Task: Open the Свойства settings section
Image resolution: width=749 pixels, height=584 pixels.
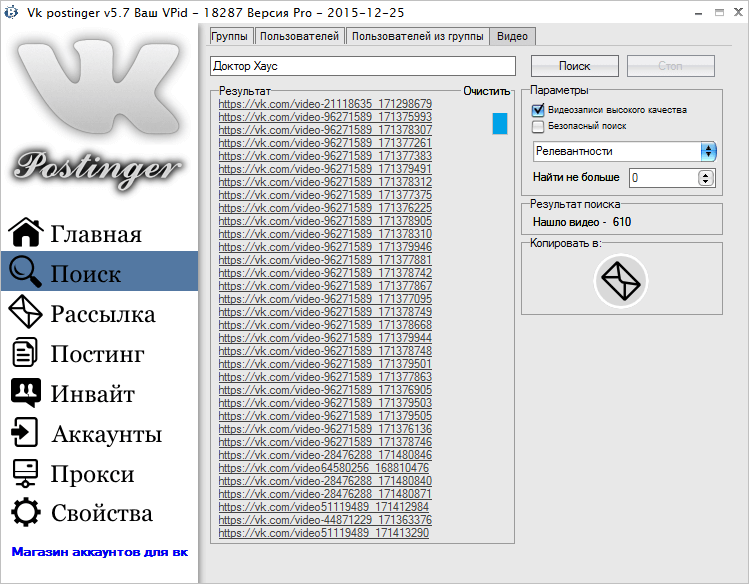Action: coord(99,512)
